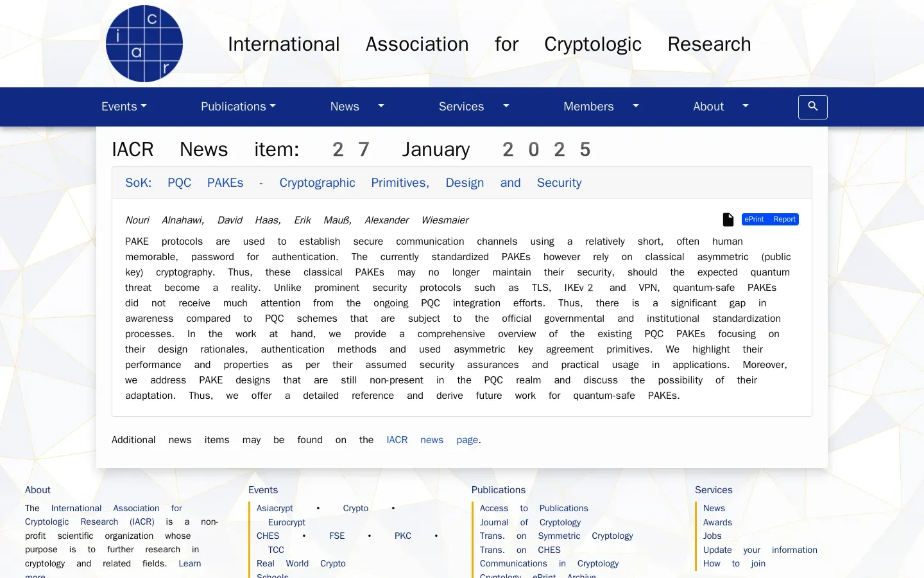Click the footer Services heading
924x578 pixels.
coord(714,490)
